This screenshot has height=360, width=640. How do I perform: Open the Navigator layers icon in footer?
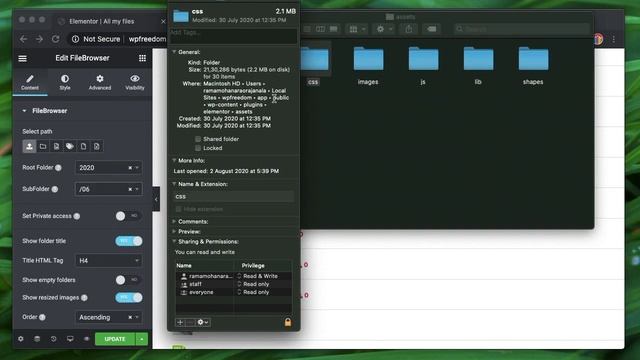[37, 339]
